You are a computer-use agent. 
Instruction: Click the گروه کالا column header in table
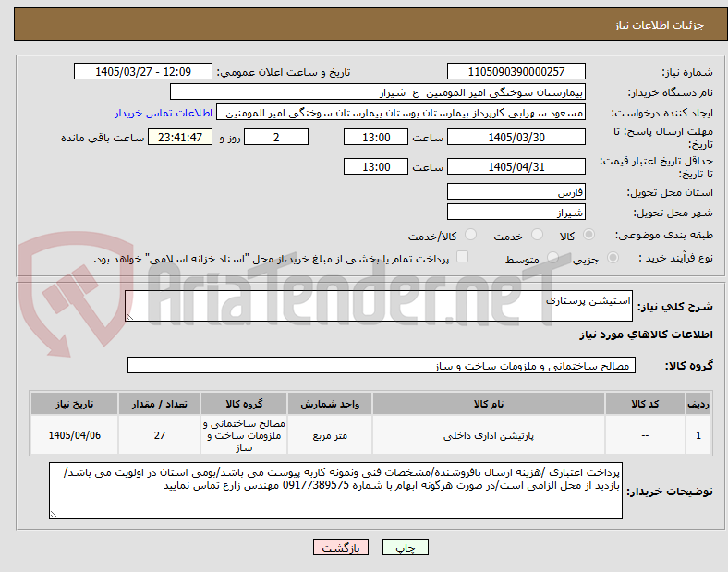click(x=244, y=404)
